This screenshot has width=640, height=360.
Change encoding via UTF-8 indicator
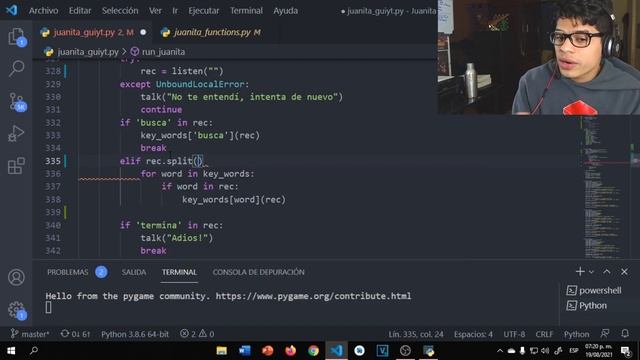pyautogui.click(x=514, y=334)
